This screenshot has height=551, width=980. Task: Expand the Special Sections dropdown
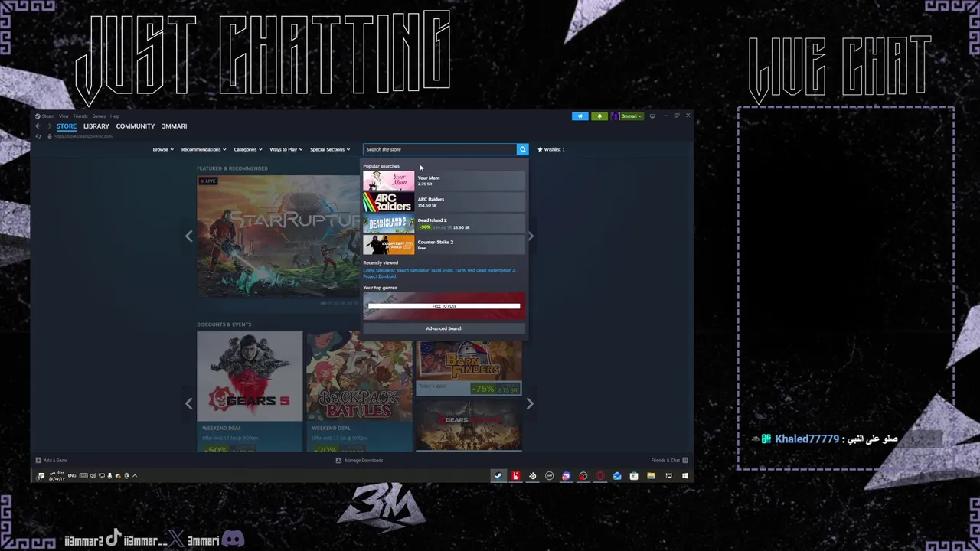[x=330, y=149]
